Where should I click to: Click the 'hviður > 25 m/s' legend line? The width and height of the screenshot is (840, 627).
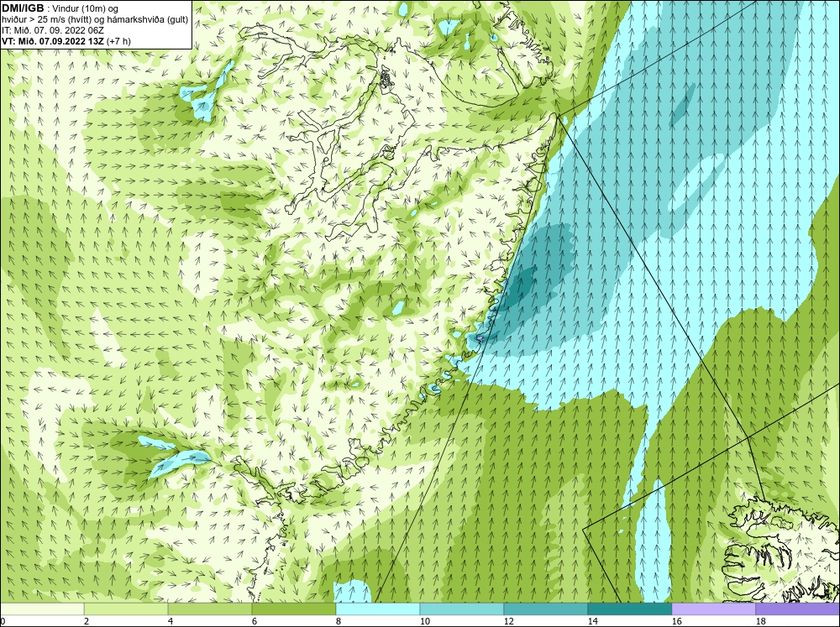(95, 19)
